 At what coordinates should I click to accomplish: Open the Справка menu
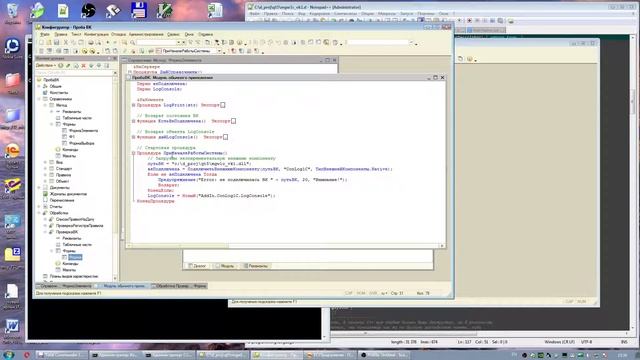pos(205,34)
